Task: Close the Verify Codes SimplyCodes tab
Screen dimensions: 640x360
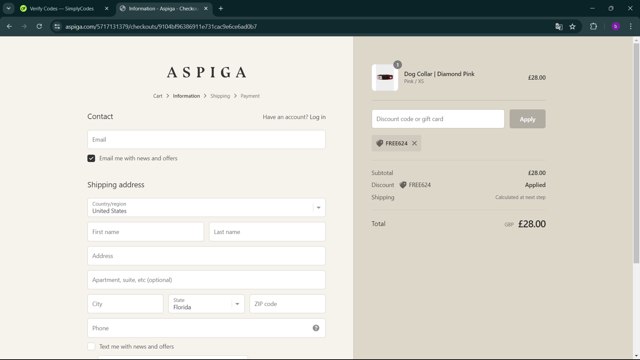Action: [x=107, y=8]
